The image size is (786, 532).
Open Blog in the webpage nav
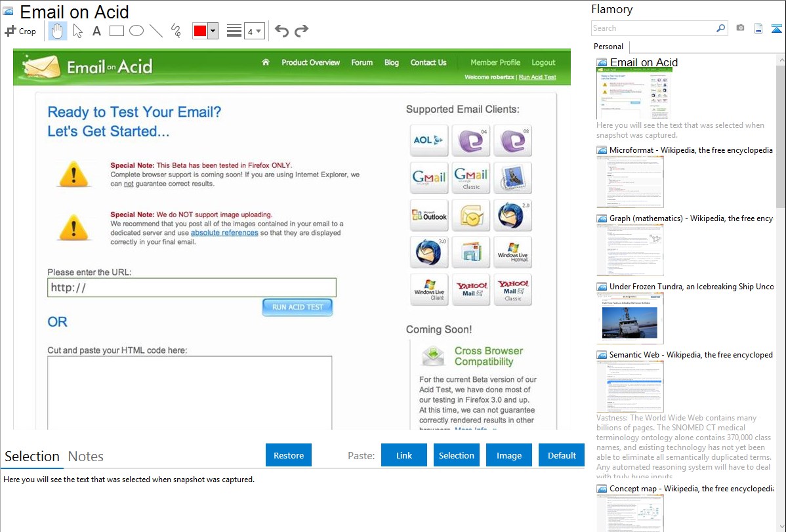(392, 62)
